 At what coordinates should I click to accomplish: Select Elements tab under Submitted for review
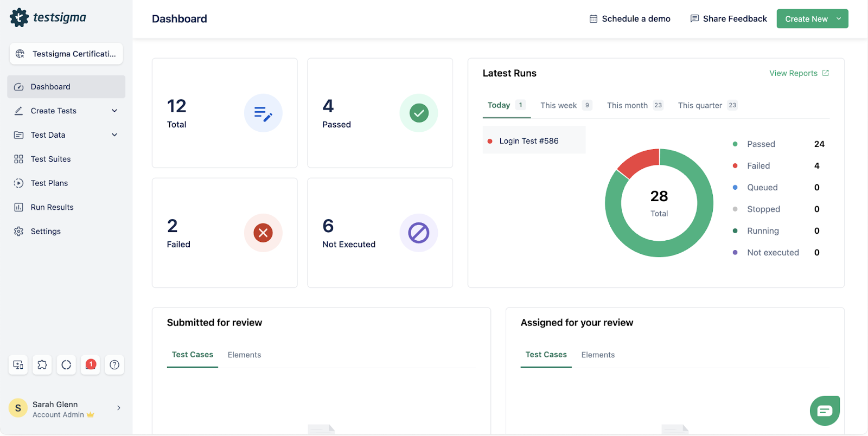point(244,355)
